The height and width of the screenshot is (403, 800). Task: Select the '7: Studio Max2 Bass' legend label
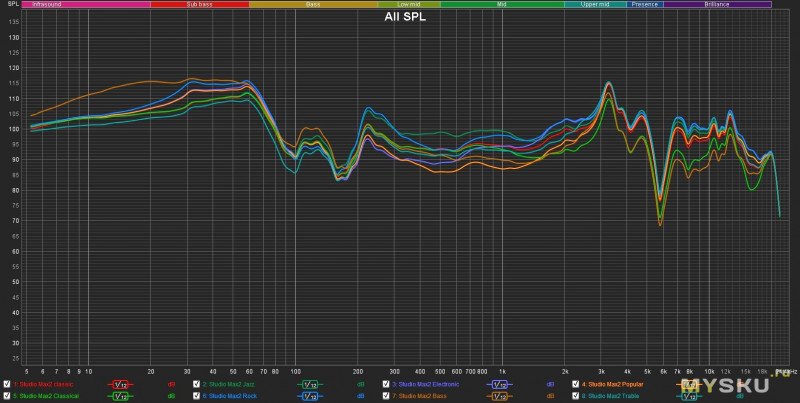click(x=419, y=396)
